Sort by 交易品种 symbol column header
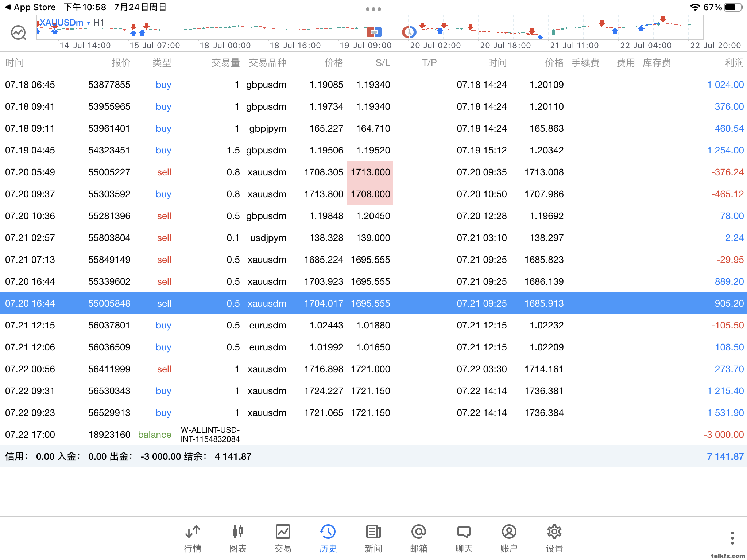 (267, 63)
